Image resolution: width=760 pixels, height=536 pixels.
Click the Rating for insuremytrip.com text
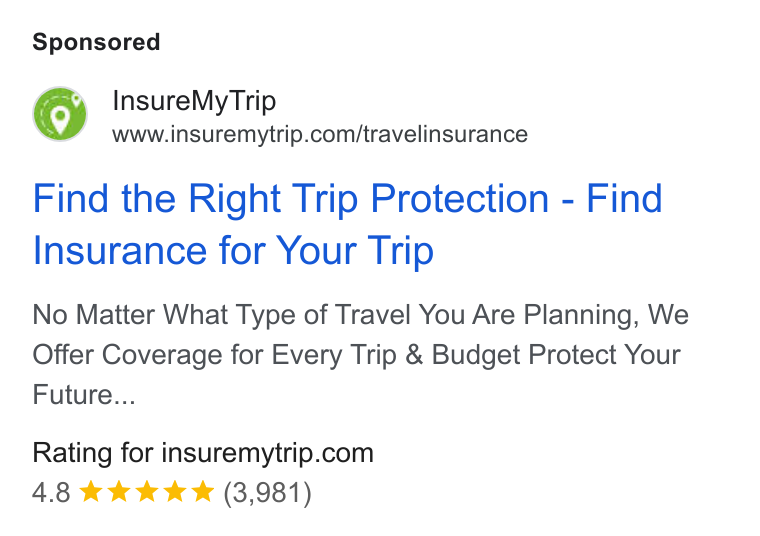(203, 454)
